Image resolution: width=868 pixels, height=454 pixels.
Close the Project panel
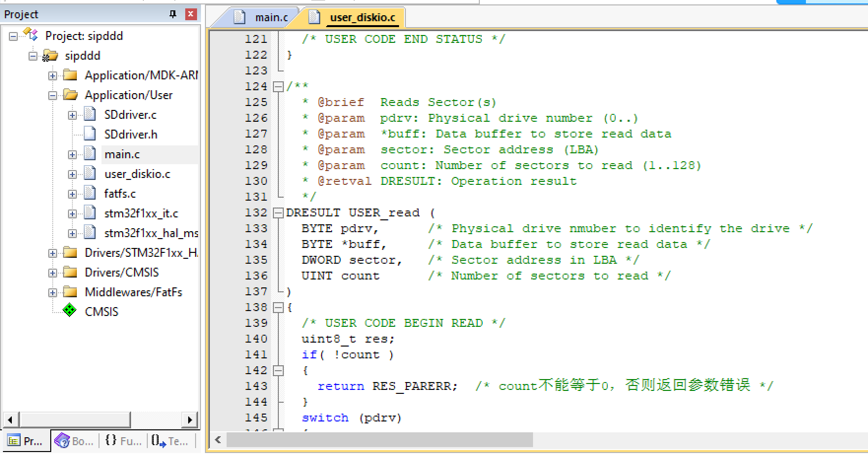(x=191, y=14)
